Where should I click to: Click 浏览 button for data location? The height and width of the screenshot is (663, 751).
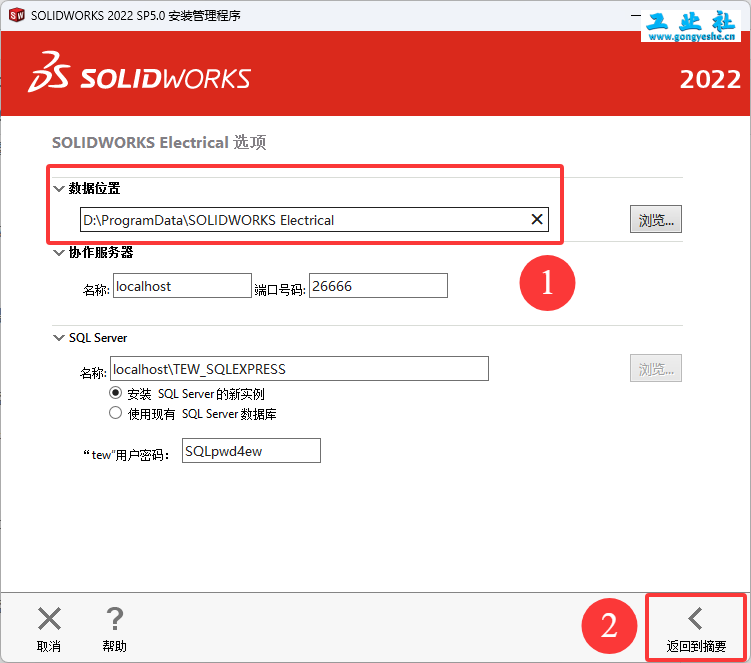[x=656, y=219]
